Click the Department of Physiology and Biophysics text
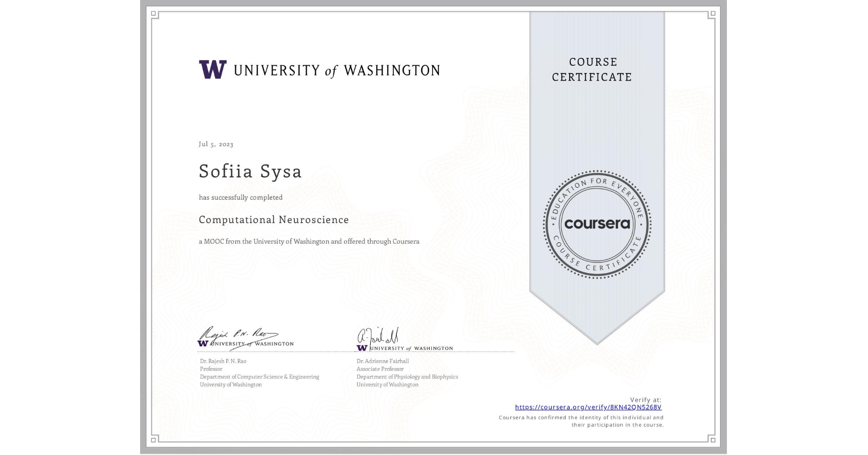This screenshot has height=455, width=868. [x=407, y=377]
